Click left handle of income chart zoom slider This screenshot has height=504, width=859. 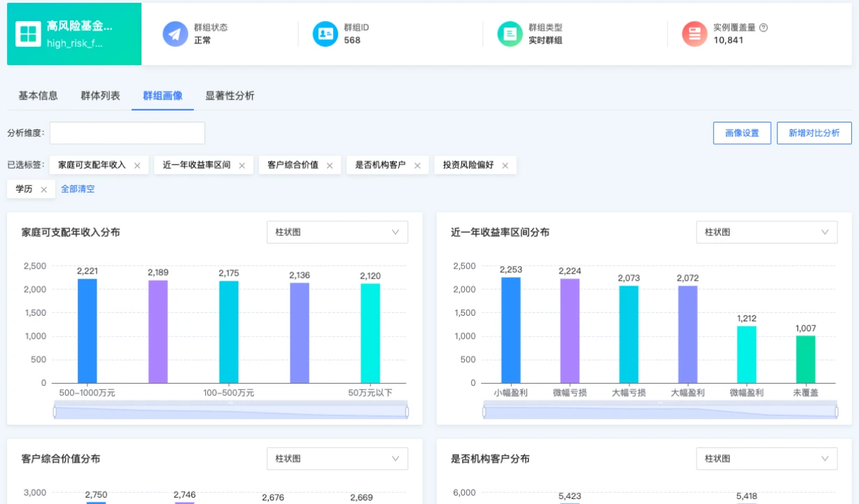[55, 412]
